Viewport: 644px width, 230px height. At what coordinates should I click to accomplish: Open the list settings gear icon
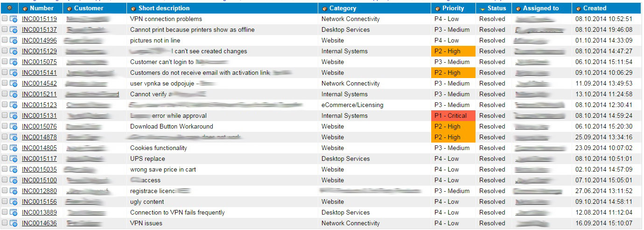coord(10,8)
